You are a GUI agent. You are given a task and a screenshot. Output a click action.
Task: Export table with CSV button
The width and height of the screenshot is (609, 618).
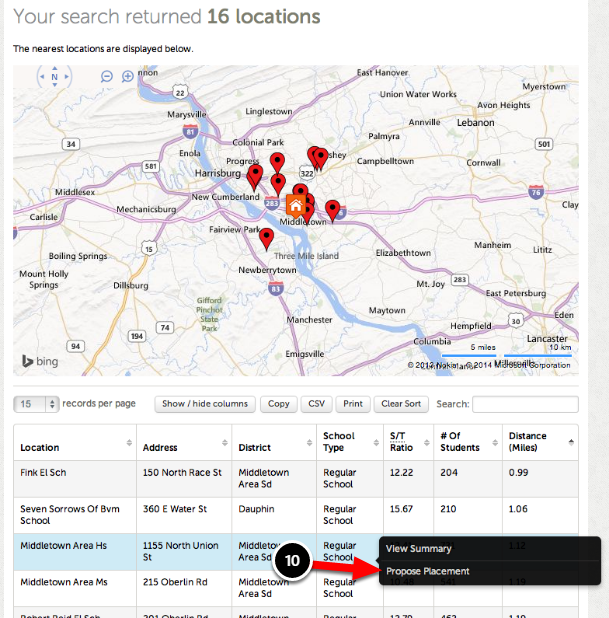coord(317,404)
